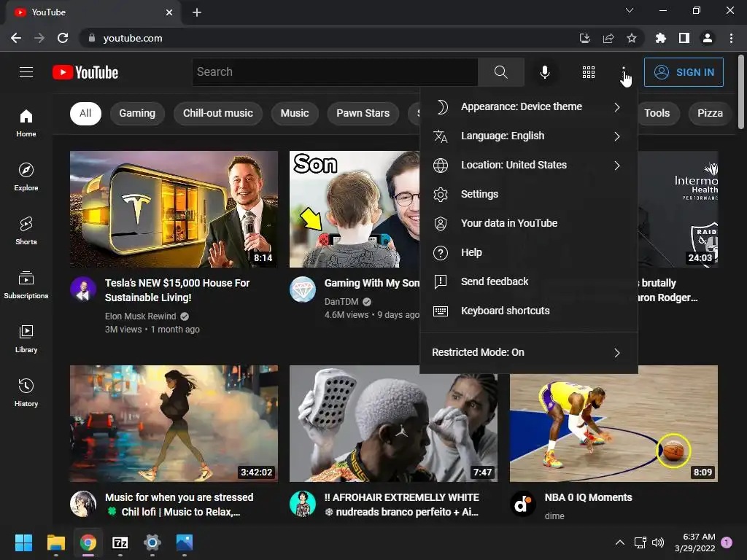Reload the page in Chrome
Image resolution: width=747 pixels, height=560 pixels.
[63, 38]
